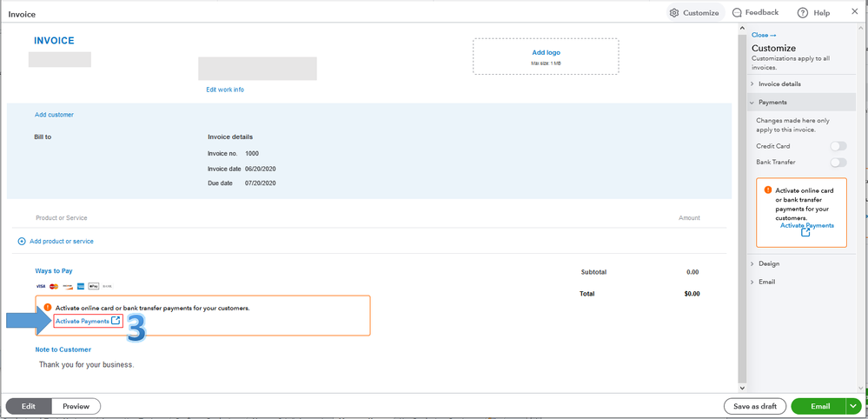The image size is (868, 419).
Task: Expand the Email section in Customize panel
Action: point(766,282)
